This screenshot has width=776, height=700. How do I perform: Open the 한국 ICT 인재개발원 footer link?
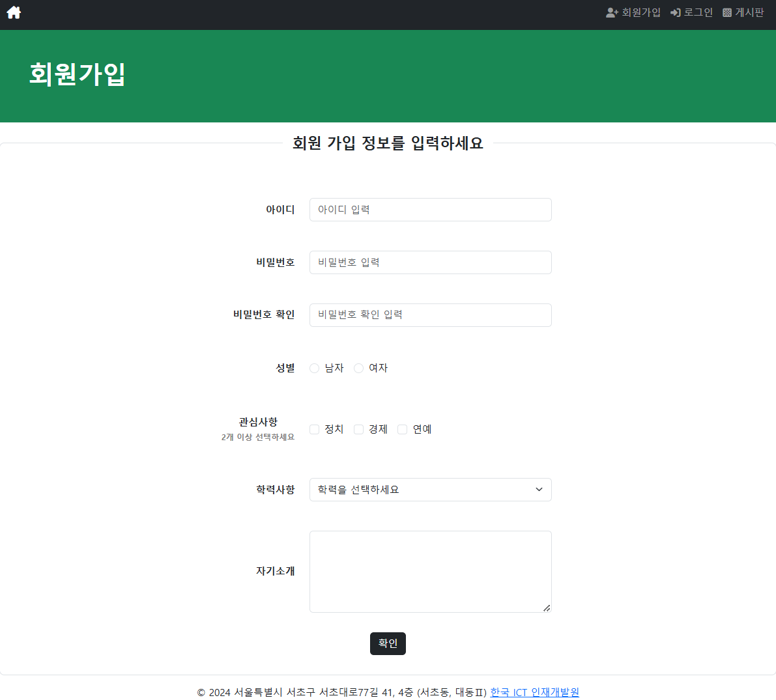[534, 692]
